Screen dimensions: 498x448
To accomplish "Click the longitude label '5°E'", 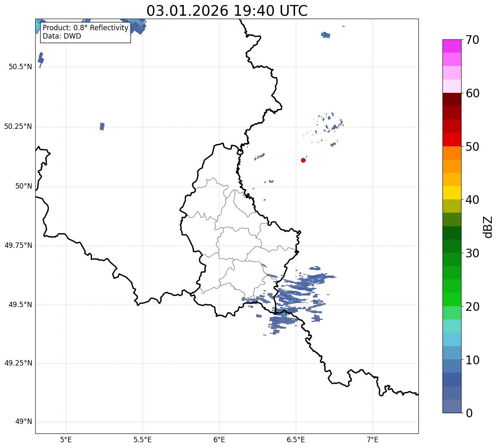I will [66, 439].
